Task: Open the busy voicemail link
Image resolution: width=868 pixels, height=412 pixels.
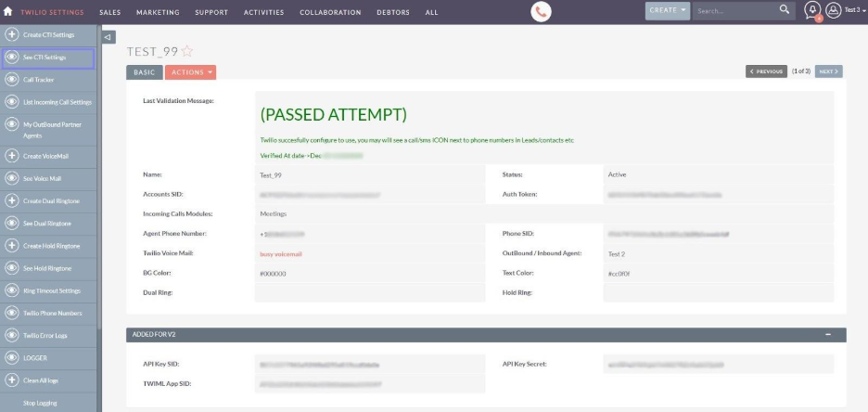Action: (x=281, y=253)
